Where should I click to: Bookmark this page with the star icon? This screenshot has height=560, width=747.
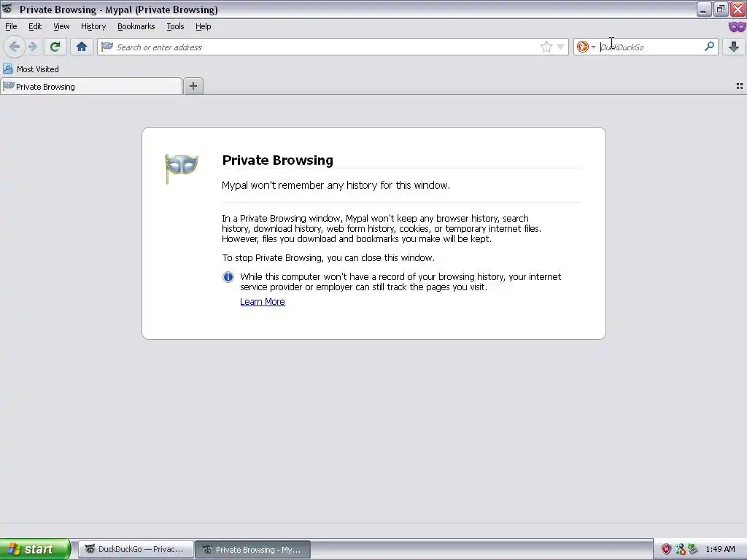pyautogui.click(x=546, y=47)
